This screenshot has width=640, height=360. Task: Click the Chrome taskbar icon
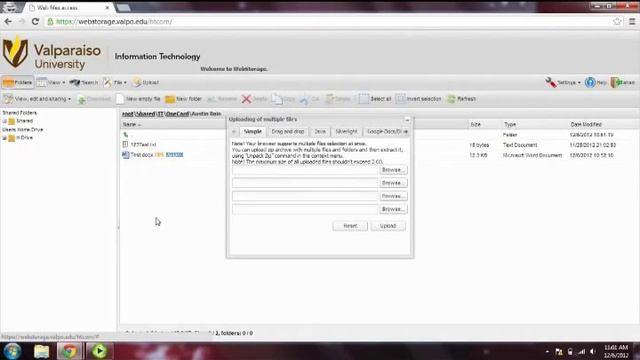click(x=69, y=351)
